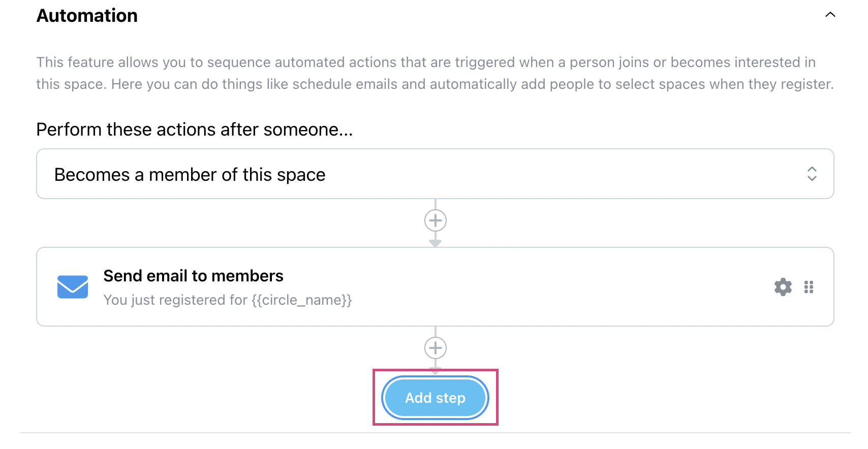Click the arrowhead connector pointing to Add step
Screen dimensions: 868x449
(436, 372)
